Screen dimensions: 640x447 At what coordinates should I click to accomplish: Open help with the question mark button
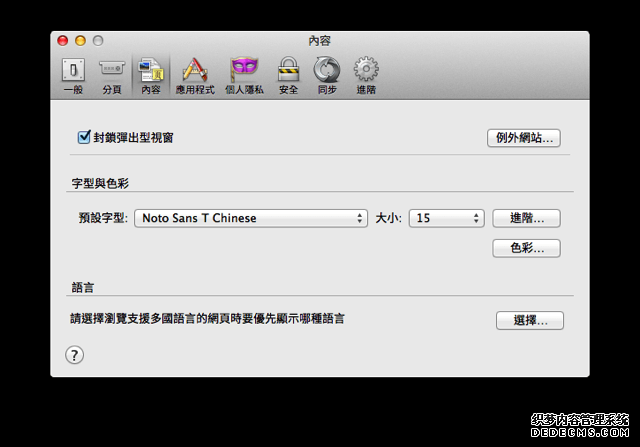pos(74,355)
